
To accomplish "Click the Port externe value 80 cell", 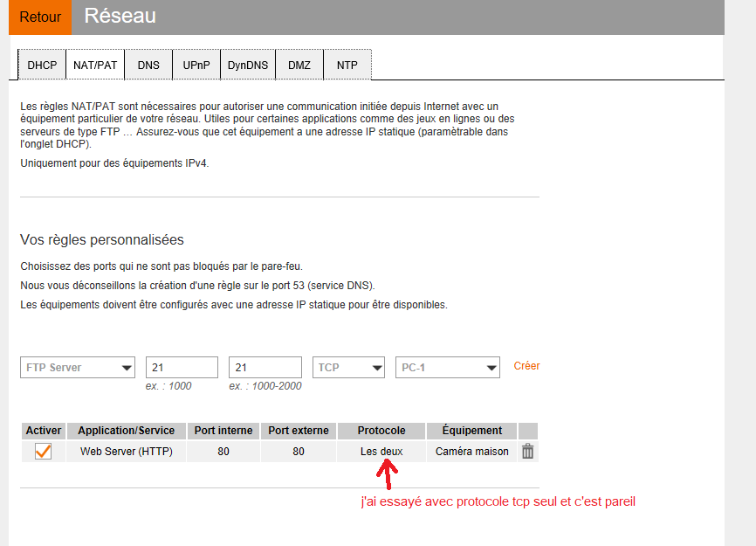I will click(299, 452).
